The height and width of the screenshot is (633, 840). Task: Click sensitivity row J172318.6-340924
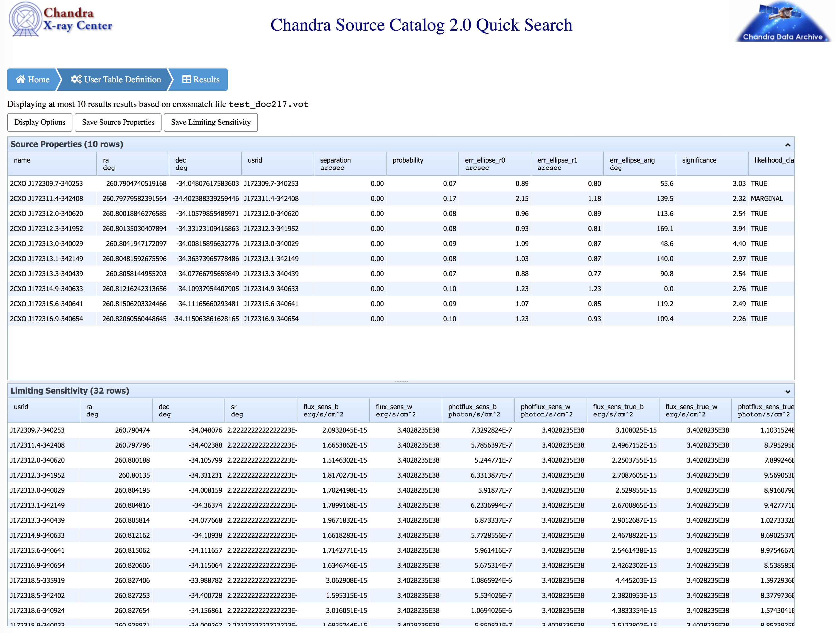[x=401, y=611]
